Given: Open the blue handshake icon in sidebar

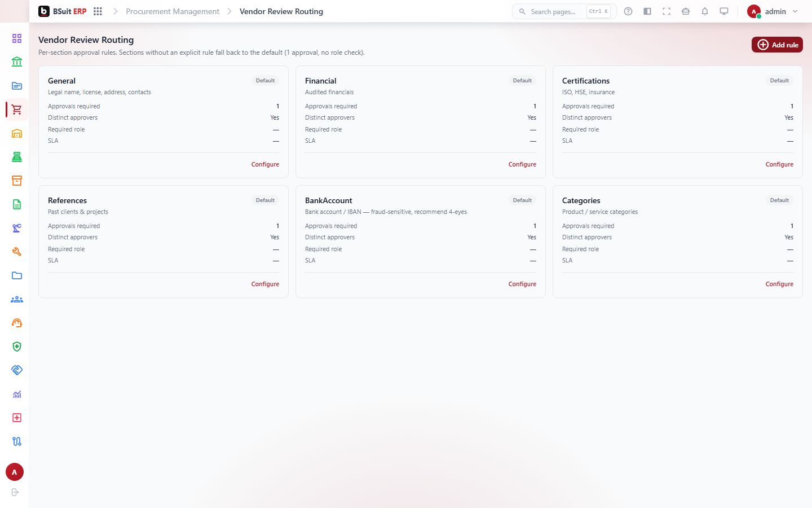Looking at the screenshot, I should click(17, 370).
